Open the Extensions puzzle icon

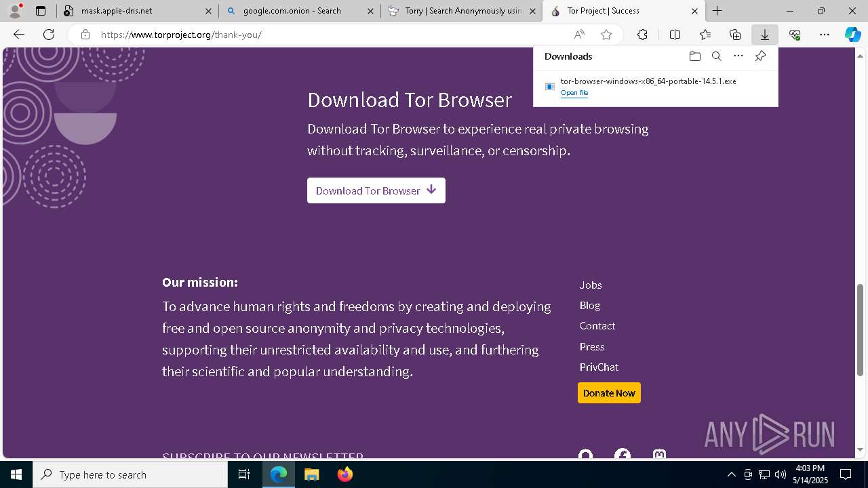(642, 35)
